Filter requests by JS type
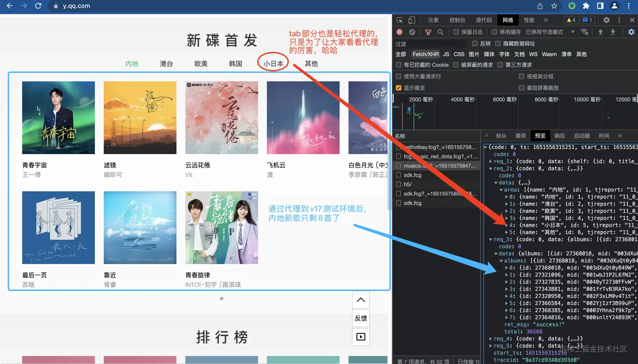The height and width of the screenshot is (364, 638). click(x=446, y=54)
